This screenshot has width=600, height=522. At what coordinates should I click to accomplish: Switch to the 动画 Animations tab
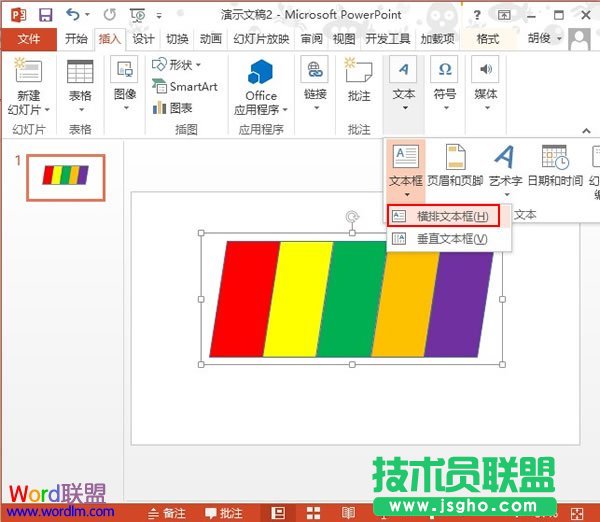(x=211, y=39)
